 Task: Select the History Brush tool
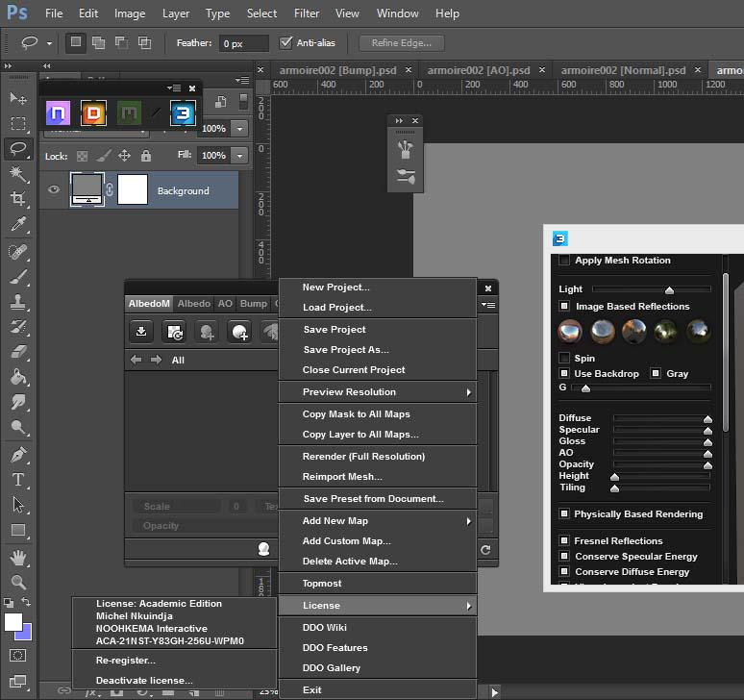tap(18, 327)
